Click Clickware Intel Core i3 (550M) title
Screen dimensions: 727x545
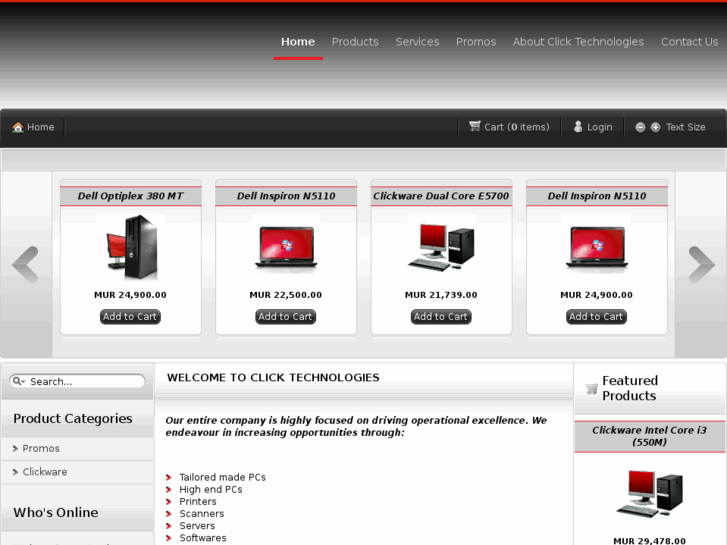pos(649,436)
